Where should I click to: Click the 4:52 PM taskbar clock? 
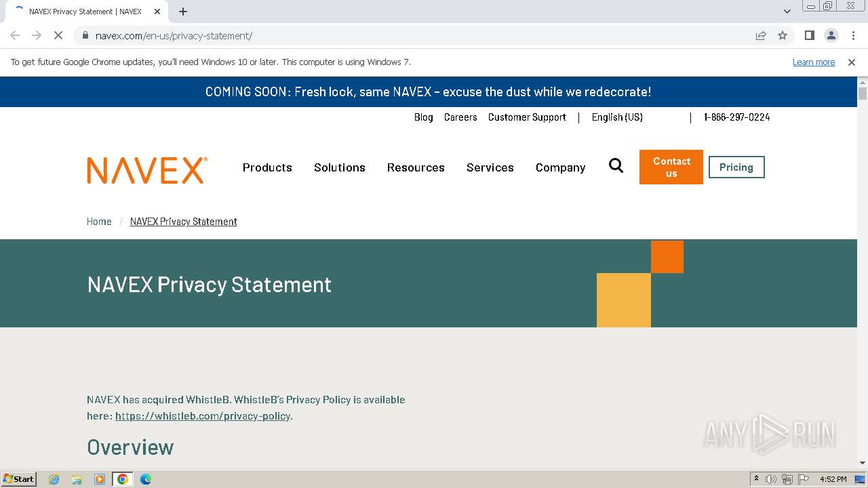point(833,479)
